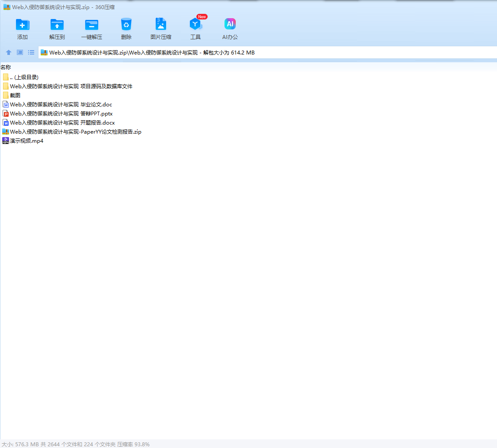Image resolution: width=497 pixels, height=448 pixels.
Task: Click the 360压缩 app icon in title bar
Action: coord(6,7)
